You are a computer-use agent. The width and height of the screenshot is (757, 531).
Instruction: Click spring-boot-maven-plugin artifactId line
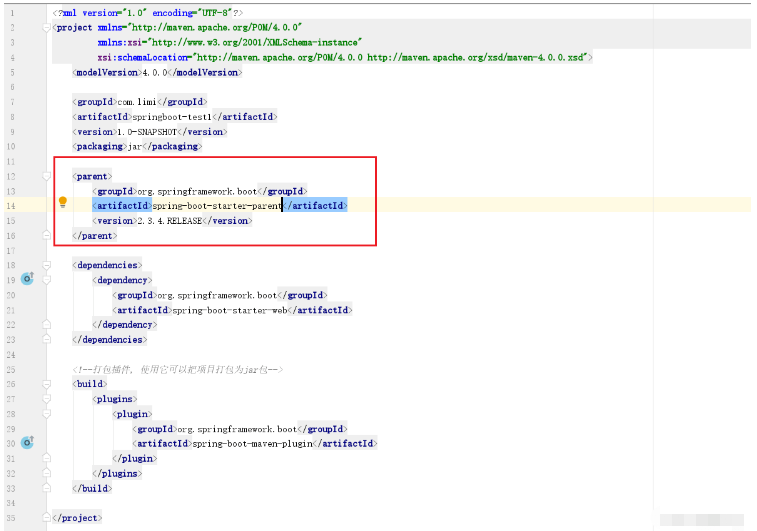pos(255,444)
